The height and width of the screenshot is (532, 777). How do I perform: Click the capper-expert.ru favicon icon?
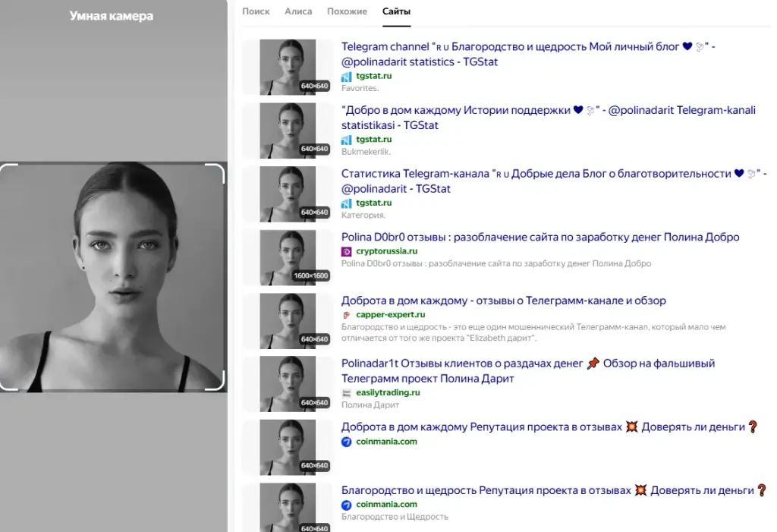346,315
